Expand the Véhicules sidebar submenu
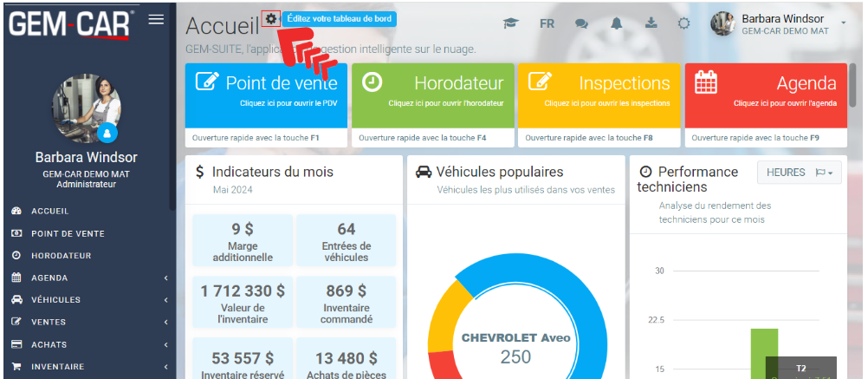The width and height of the screenshot is (868, 379). [87, 300]
